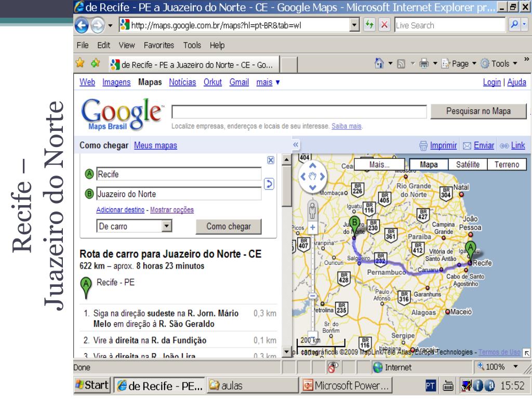Go to the Imagens link
Viewport: 532px width, 399px height.
pyautogui.click(x=116, y=82)
